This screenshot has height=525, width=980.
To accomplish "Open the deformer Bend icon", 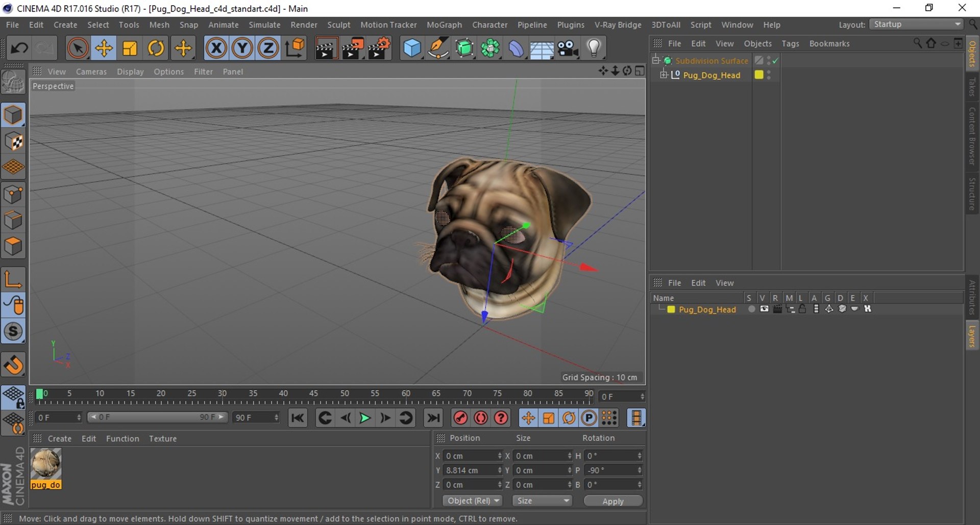I will click(516, 49).
